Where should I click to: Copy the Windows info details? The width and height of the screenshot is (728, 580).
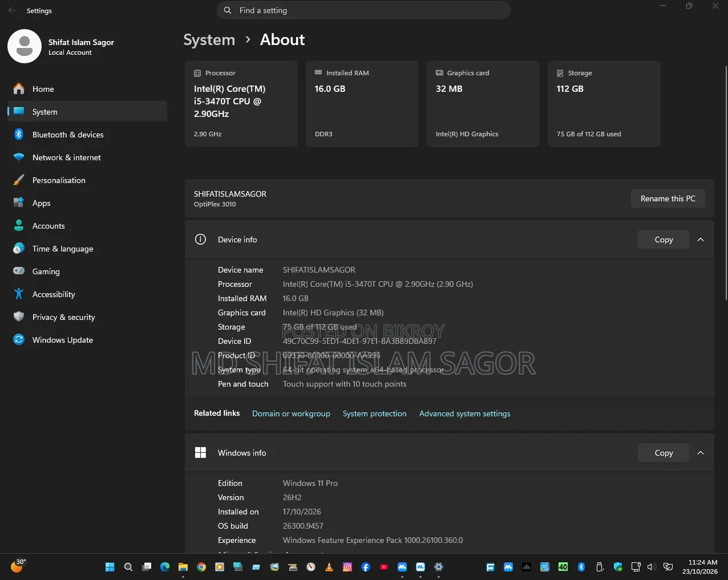[664, 453]
